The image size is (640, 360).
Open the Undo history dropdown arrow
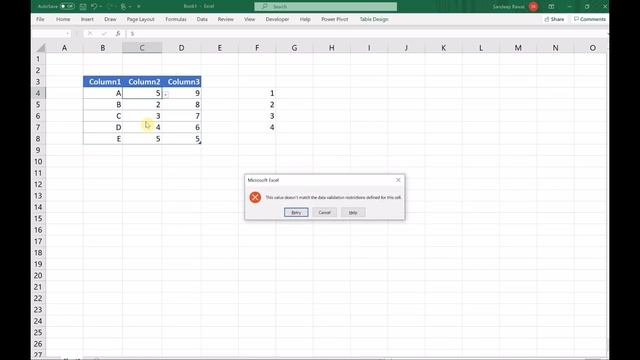pos(101,7)
